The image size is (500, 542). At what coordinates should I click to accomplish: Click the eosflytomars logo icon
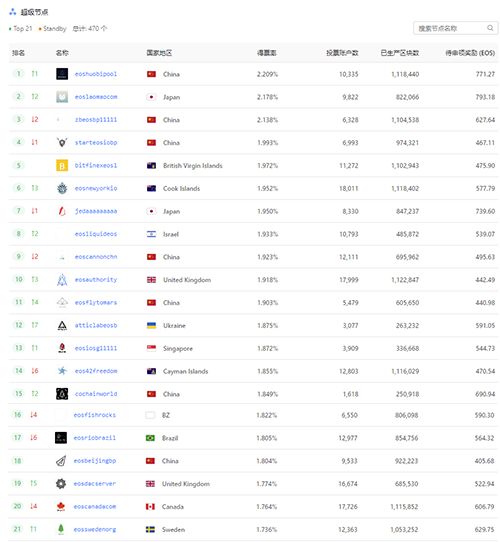62,302
